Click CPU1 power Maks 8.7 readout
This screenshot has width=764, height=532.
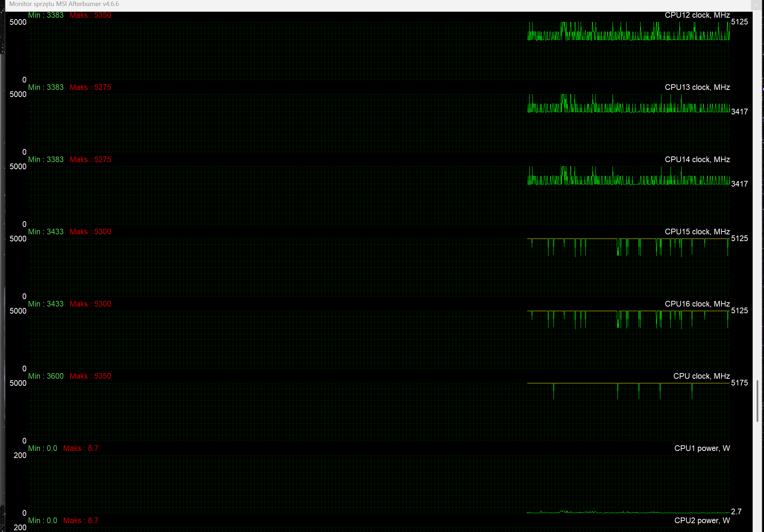pos(81,448)
